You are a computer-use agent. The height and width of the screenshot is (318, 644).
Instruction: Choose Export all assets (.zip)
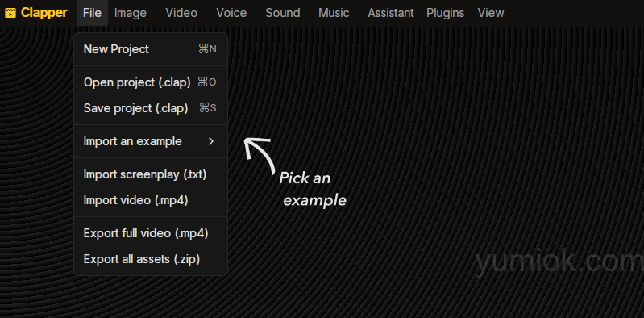151,259
